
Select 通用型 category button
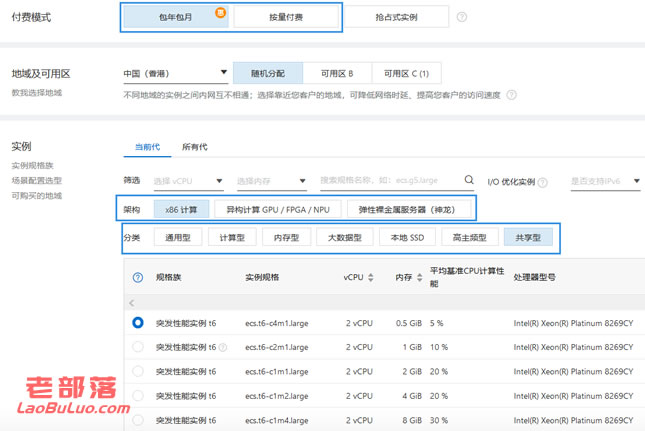178,237
